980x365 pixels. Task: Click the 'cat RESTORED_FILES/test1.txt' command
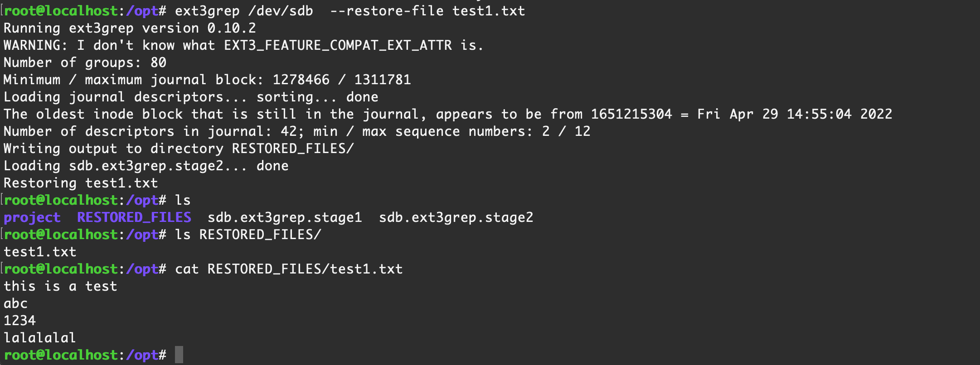[x=289, y=269]
